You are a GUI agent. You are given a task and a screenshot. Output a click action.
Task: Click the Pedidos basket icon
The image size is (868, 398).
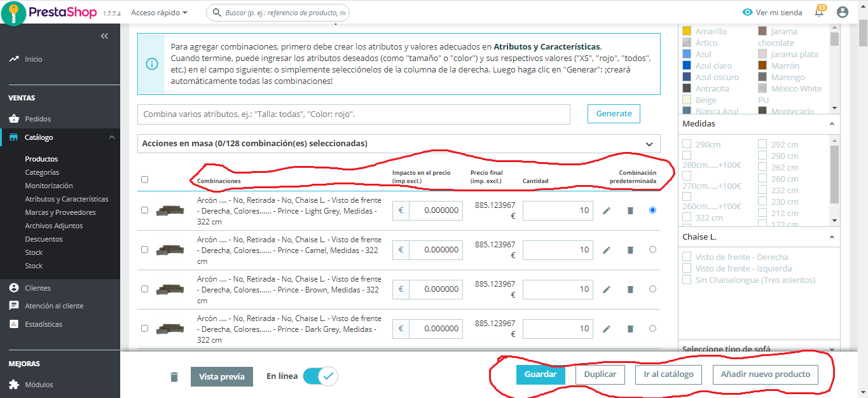14,119
